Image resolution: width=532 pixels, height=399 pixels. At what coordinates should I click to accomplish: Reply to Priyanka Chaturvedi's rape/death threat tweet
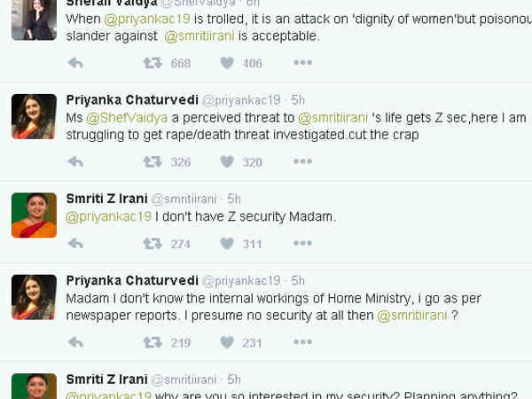[x=75, y=162]
